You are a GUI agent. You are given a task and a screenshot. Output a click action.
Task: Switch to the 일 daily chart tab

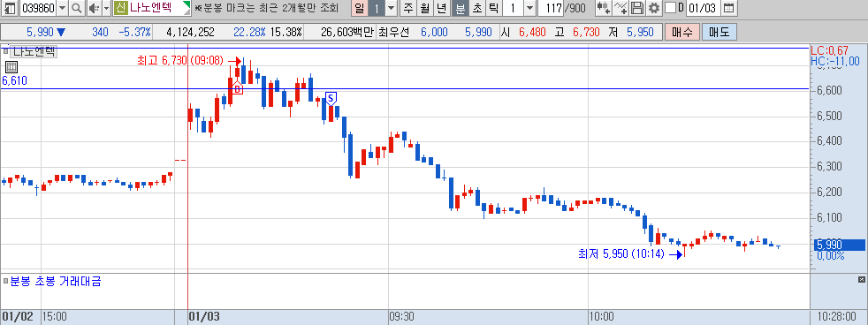click(x=359, y=8)
